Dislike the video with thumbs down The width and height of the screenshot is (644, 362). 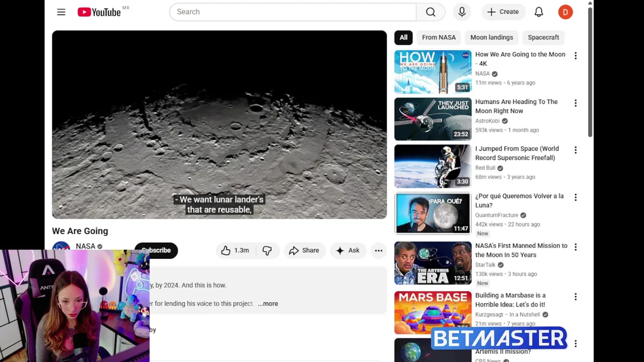[x=267, y=250]
